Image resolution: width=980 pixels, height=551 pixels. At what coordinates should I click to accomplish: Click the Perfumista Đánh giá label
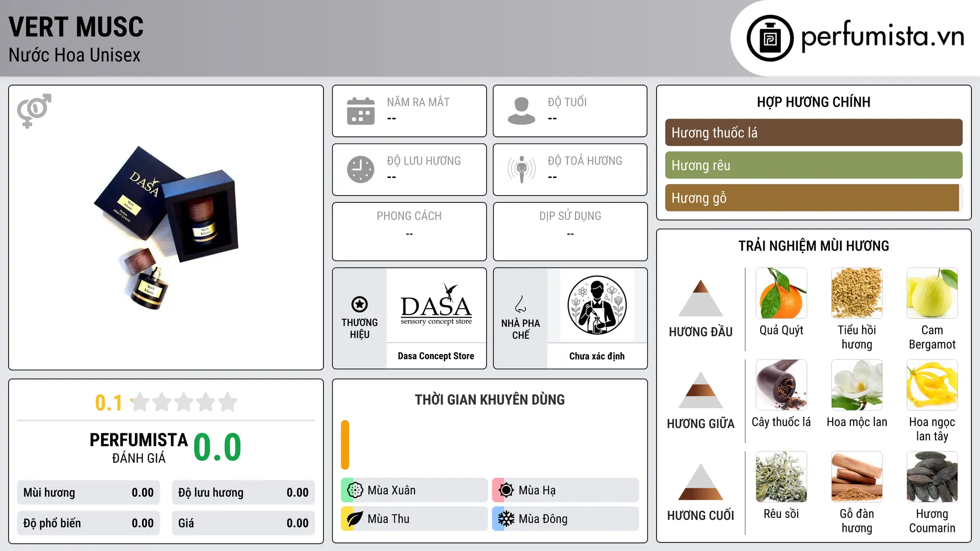click(139, 447)
